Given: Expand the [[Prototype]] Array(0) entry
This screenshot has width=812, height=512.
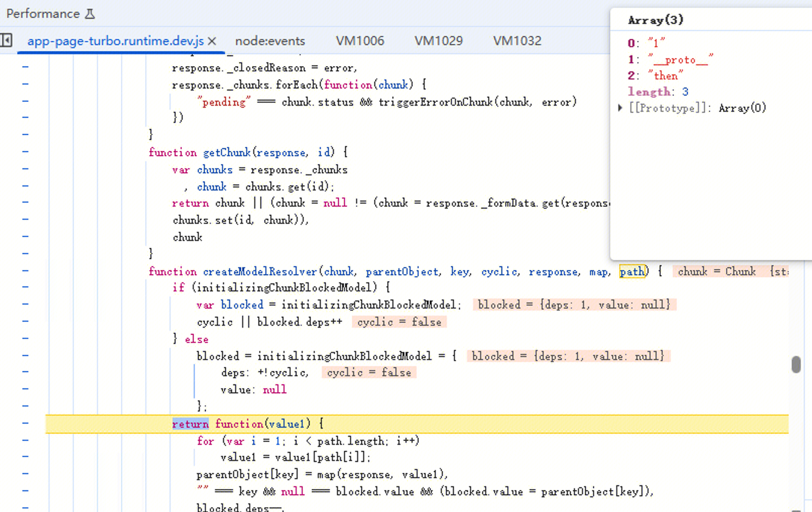Looking at the screenshot, I should 620,108.
